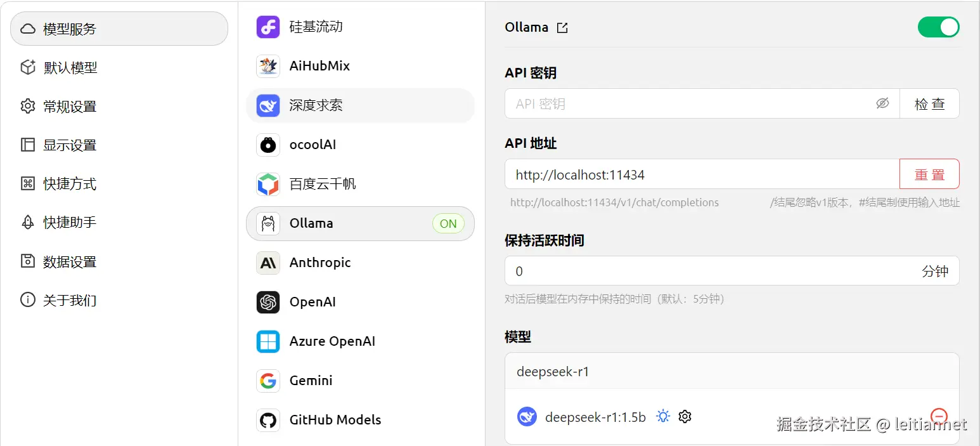
Task: Remove the deepseek-r1:1.5b model with minus icon
Action: click(x=939, y=416)
